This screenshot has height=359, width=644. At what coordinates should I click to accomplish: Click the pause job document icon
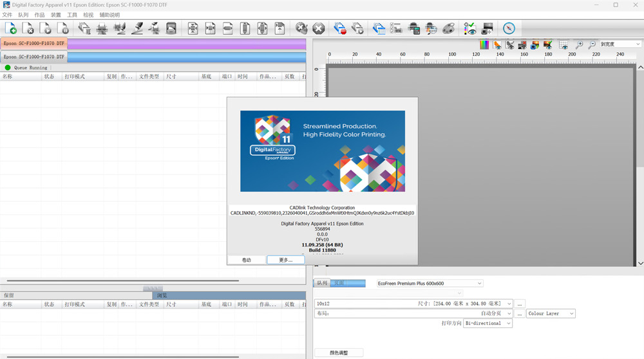point(63,28)
